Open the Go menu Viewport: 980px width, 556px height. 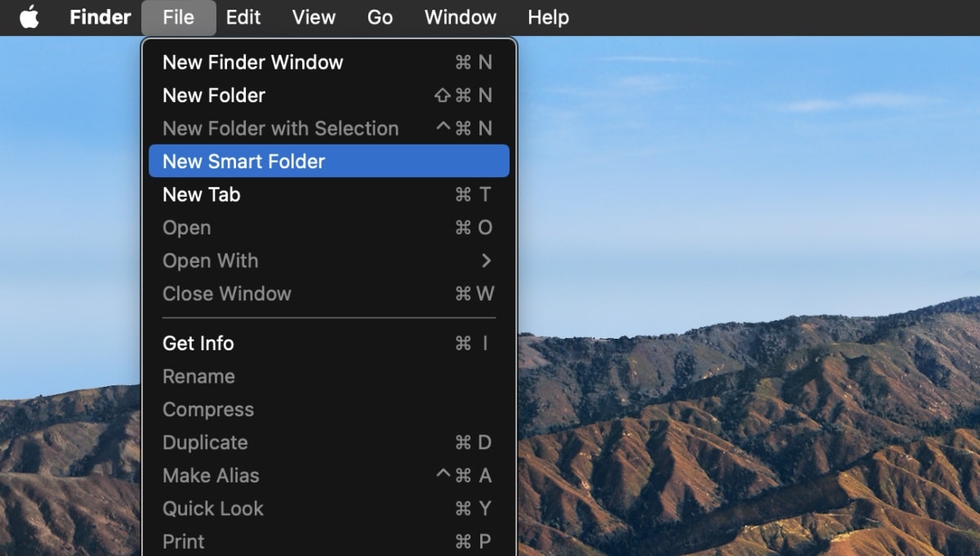click(x=380, y=17)
